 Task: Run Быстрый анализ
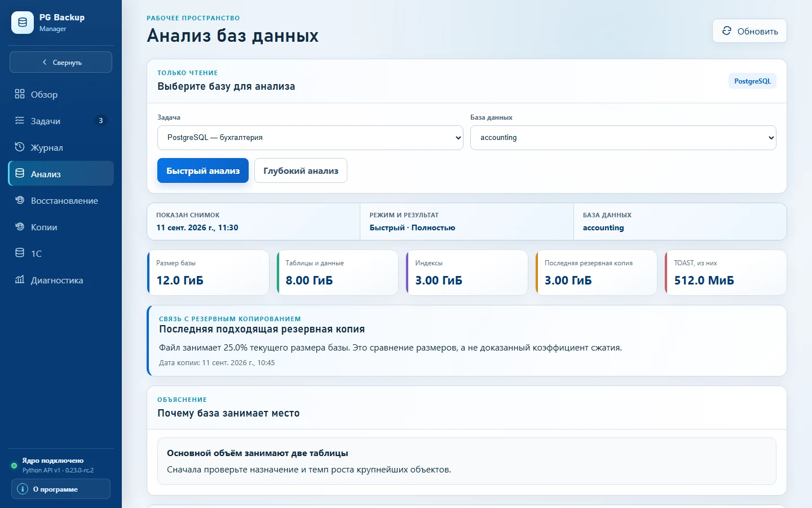click(203, 170)
